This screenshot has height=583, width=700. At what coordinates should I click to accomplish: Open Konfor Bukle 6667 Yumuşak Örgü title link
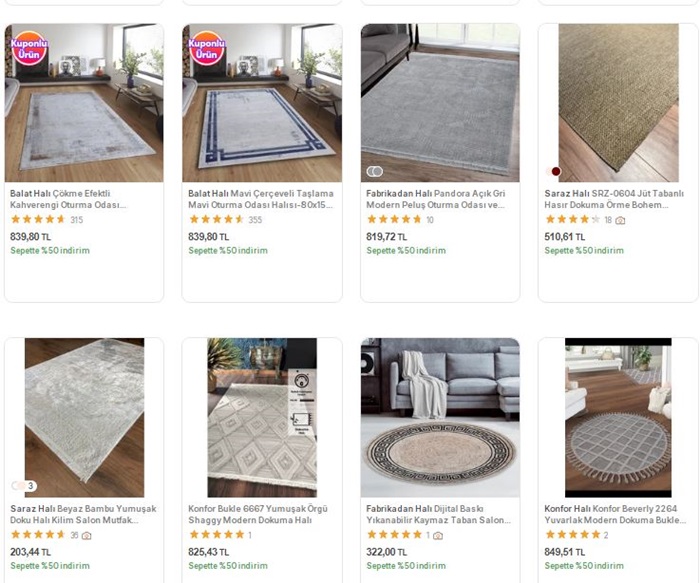pos(260,514)
